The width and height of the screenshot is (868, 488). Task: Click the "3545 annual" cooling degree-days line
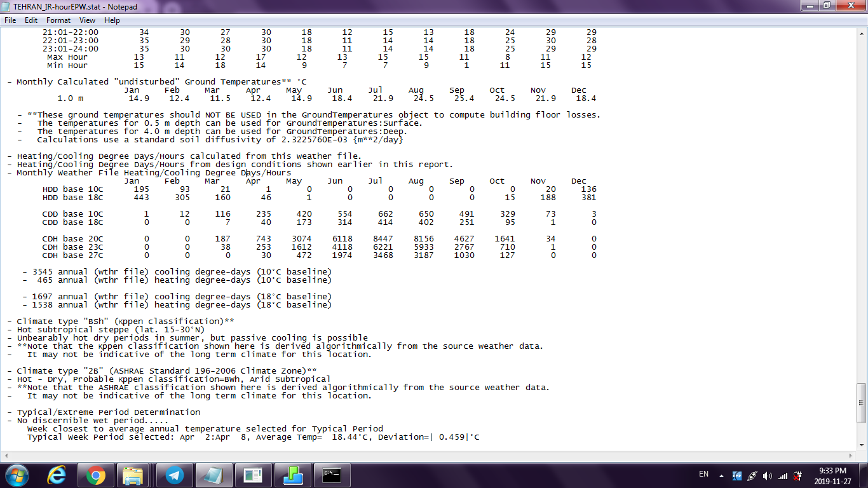[x=177, y=272]
